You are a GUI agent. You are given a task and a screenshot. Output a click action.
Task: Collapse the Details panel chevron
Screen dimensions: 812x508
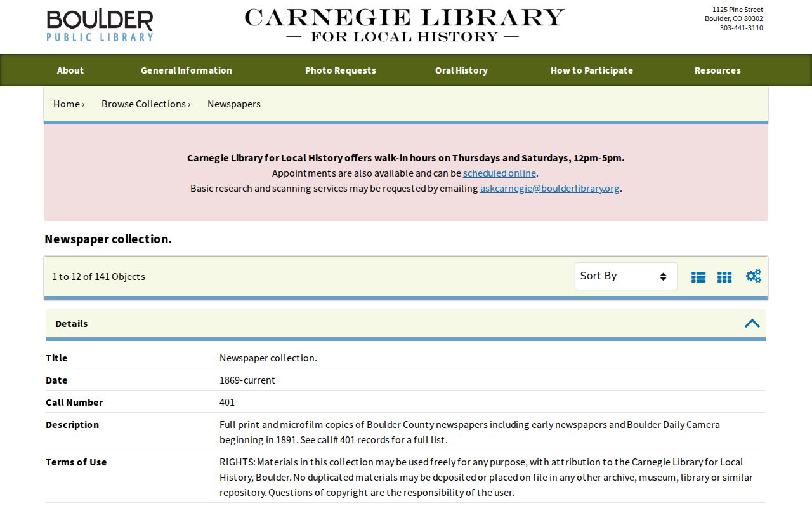click(x=752, y=323)
